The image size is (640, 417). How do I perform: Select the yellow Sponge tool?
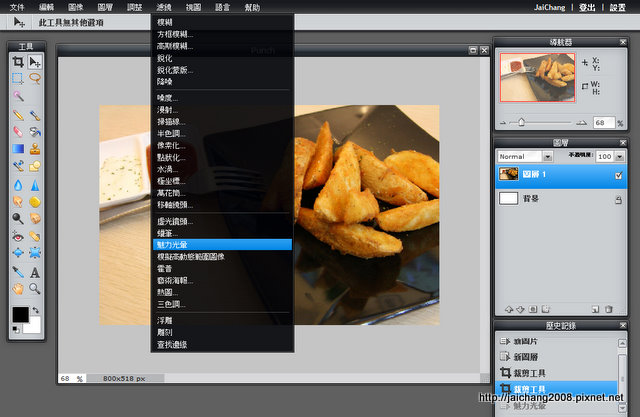(x=35, y=202)
